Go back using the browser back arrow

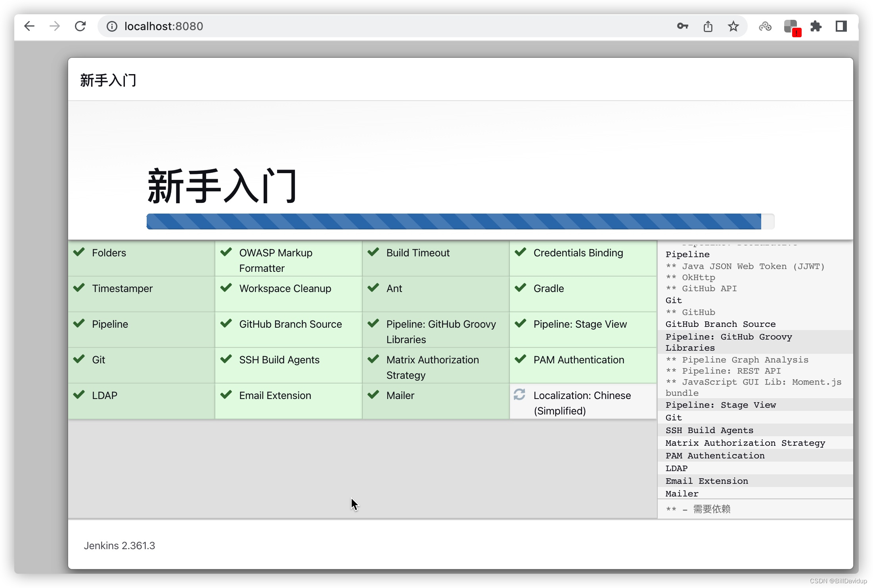pyautogui.click(x=29, y=26)
